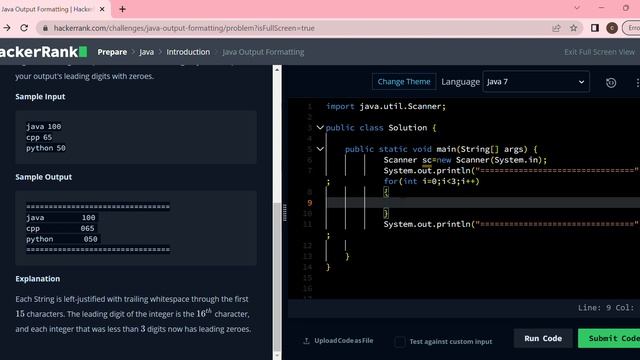This screenshot has width=640, height=360.
Task: Click 'python 50' in sample input
Action: click(46, 148)
